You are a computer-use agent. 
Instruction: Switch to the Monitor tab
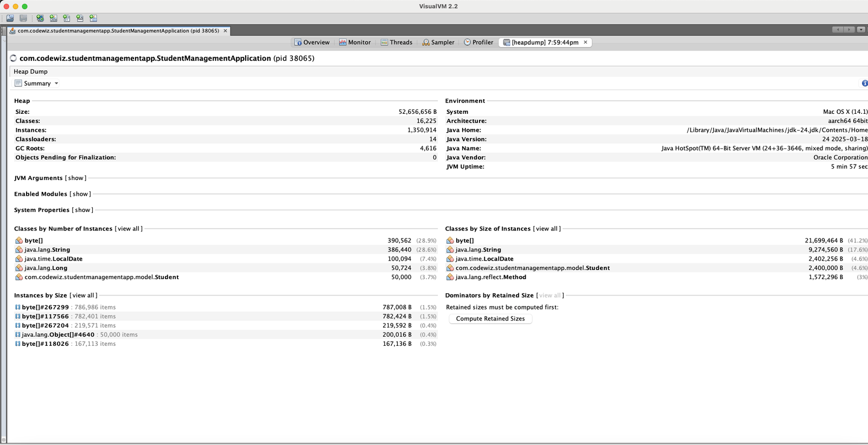pos(355,42)
